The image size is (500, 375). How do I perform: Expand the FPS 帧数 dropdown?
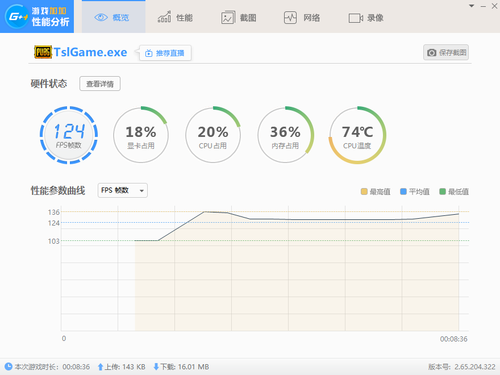[x=123, y=190]
